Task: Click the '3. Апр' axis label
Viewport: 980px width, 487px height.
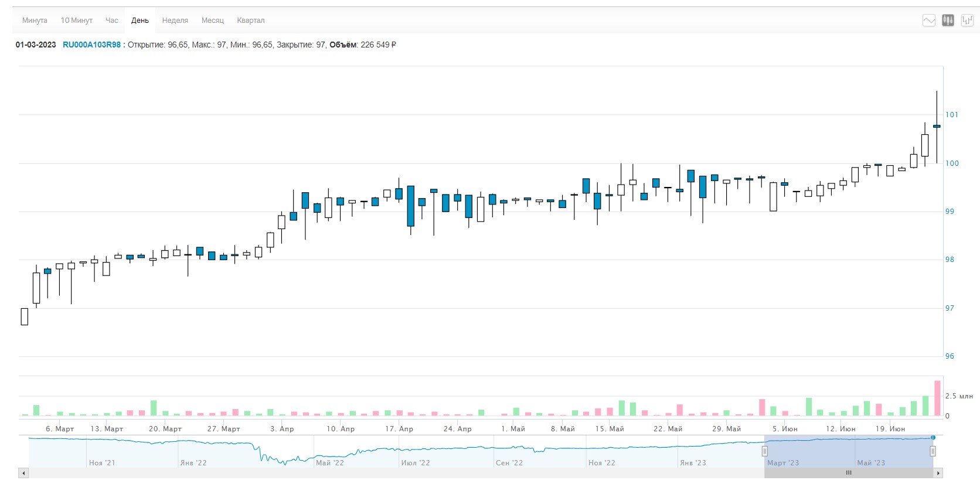Action: [x=282, y=429]
